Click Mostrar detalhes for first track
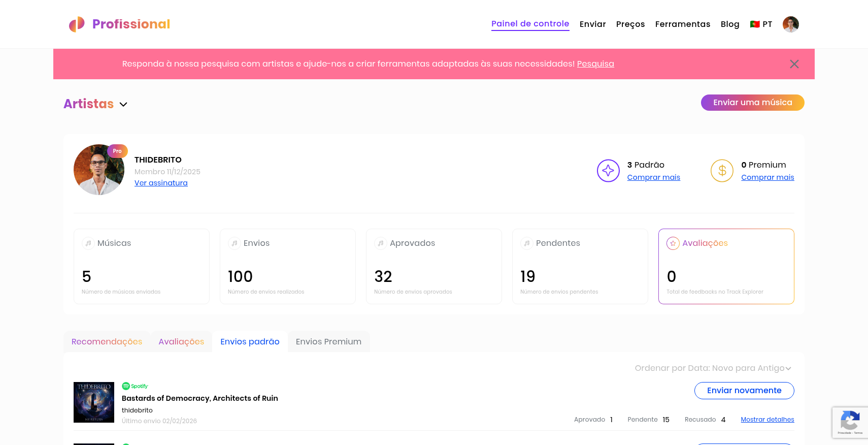Image resolution: width=868 pixels, height=445 pixels. point(767,420)
